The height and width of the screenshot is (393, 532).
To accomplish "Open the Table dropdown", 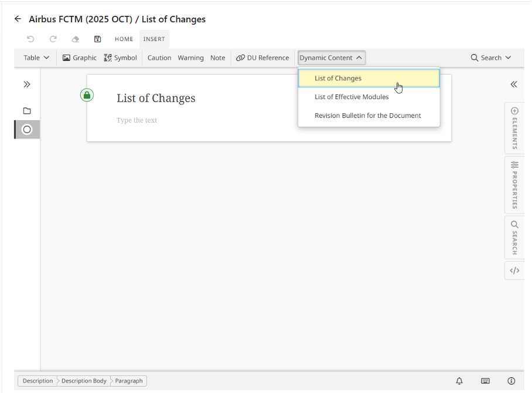I will [x=36, y=57].
